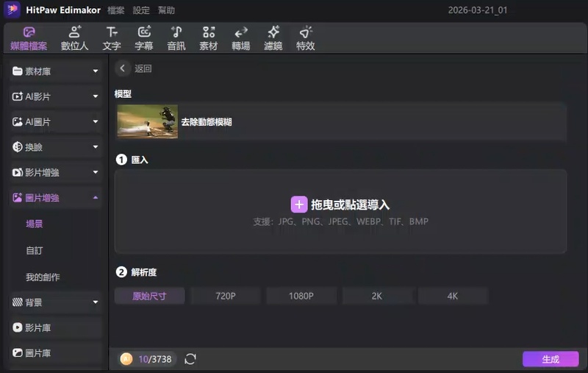The image size is (588, 373).
Task: Click the 去除動態模糊 model thumbnail
Action: [148, 121]
